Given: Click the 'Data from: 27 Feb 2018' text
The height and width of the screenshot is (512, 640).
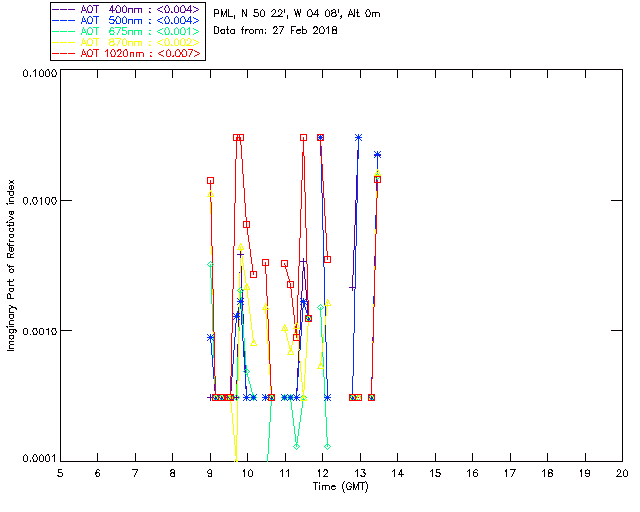Looking at the screenshot, I should [x=275, y=31].
